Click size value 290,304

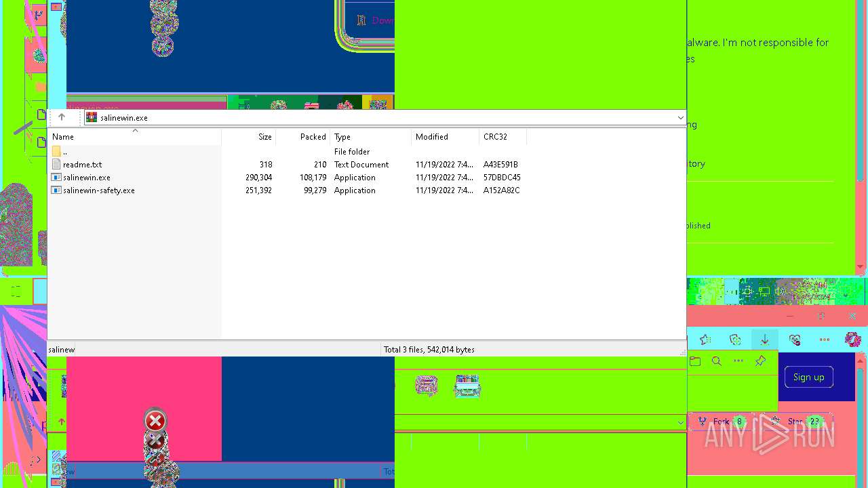point(258,178)
